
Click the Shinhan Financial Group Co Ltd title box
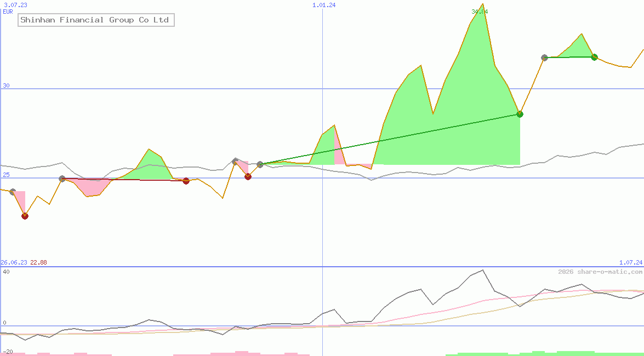click(96, 20)
